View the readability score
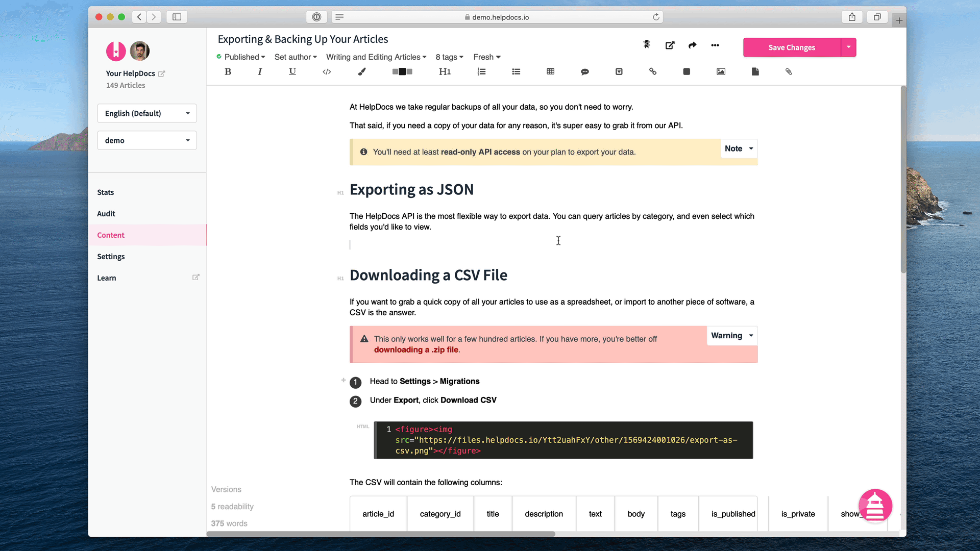The height and width of the screenshot is (551, 980). (x=232, y=507)
